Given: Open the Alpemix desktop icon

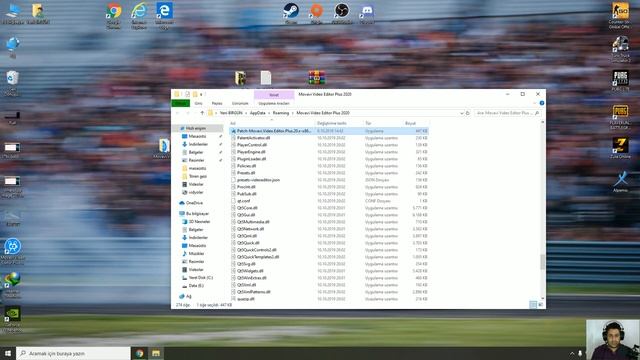Looking at the screenshot, I should [x=620, y=182].
